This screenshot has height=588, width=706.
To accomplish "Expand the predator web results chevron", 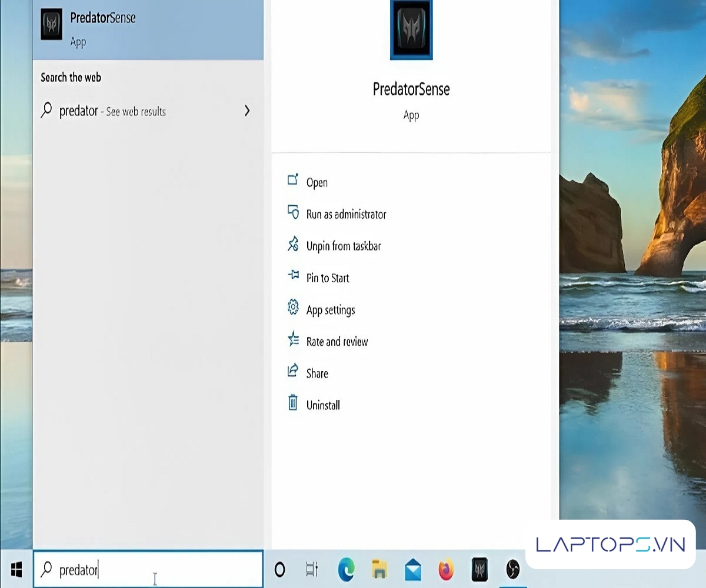I will pyautogui.click(x=247, y=111).
